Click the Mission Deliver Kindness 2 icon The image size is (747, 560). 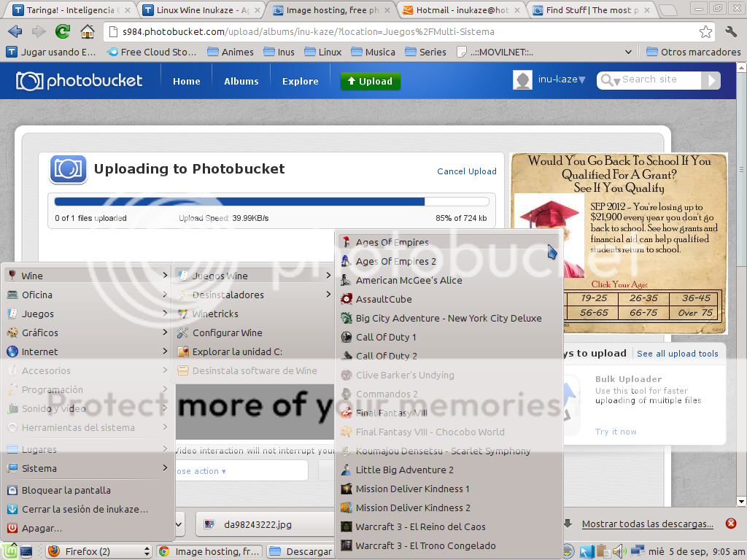coord(347,507)
